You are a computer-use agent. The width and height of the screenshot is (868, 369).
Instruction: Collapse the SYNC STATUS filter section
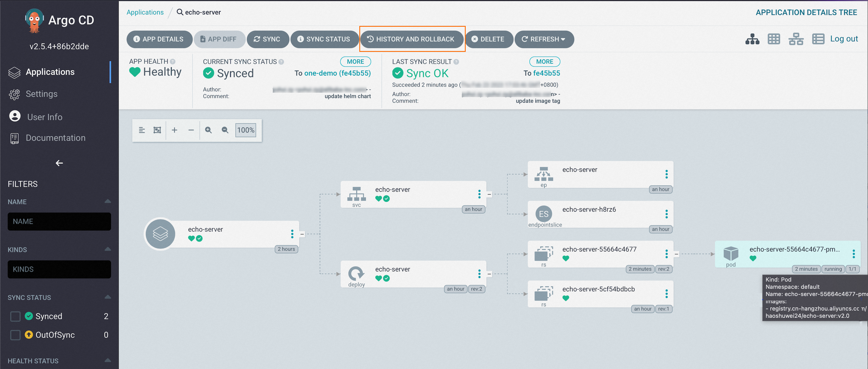click(107, 298)
